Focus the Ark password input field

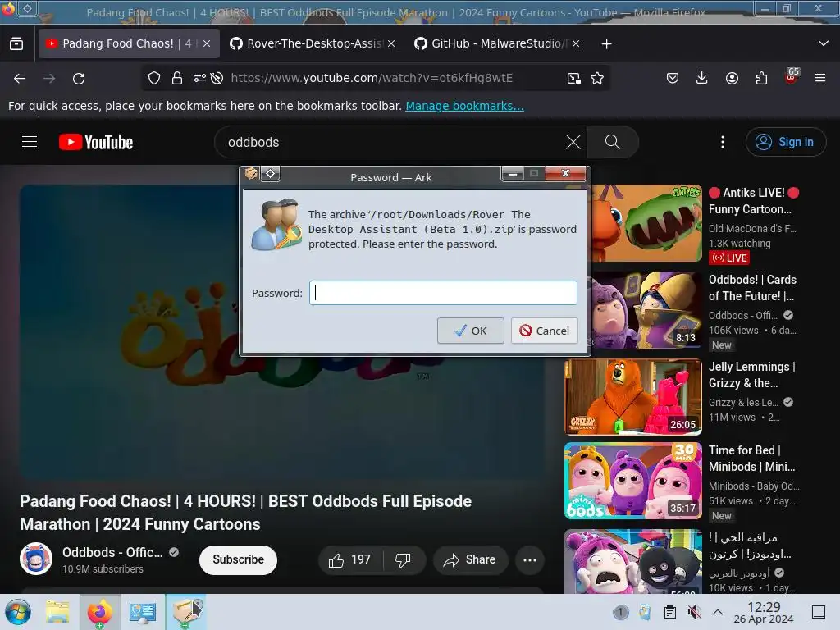tap(443, 293)
